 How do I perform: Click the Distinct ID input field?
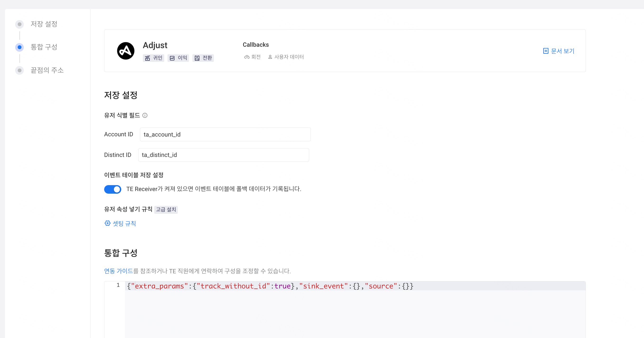coord(224,155)
